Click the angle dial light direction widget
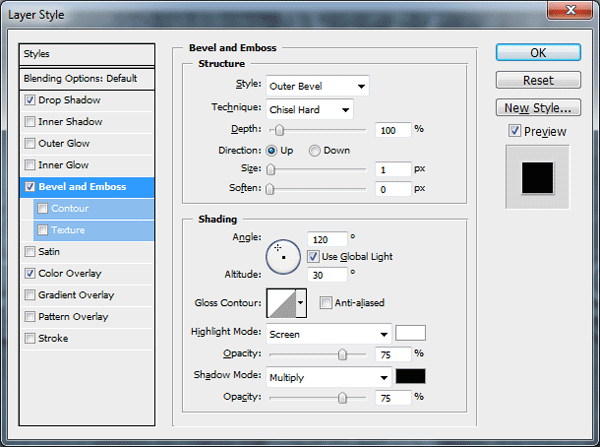 (283, 257)
